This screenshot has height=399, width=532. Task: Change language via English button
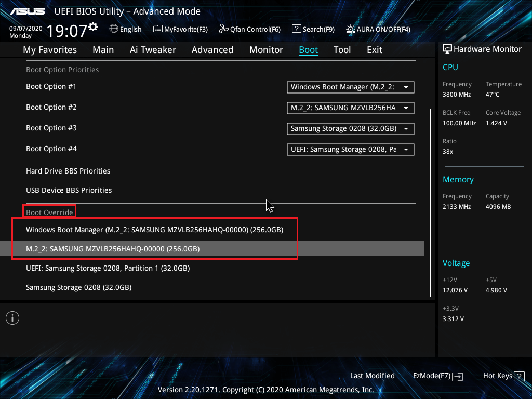pos(126,29)
